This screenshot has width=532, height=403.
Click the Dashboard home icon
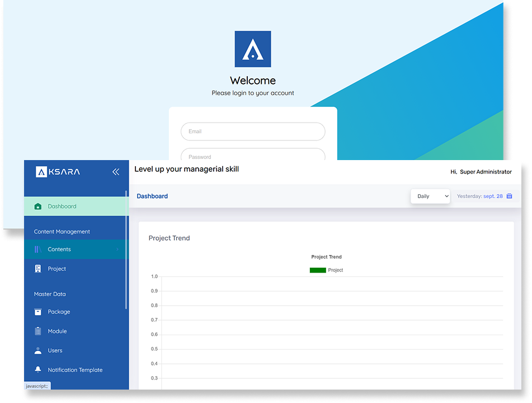click(38, 207)
